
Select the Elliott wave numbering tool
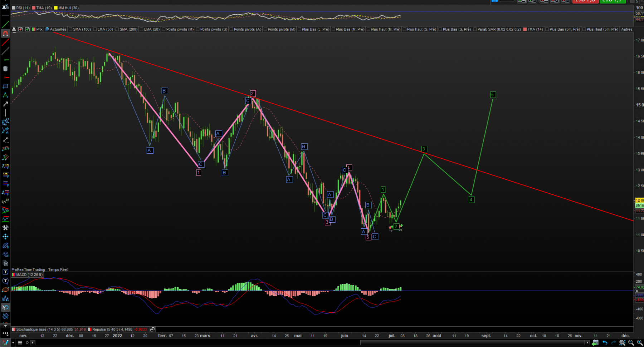[5, 122]
